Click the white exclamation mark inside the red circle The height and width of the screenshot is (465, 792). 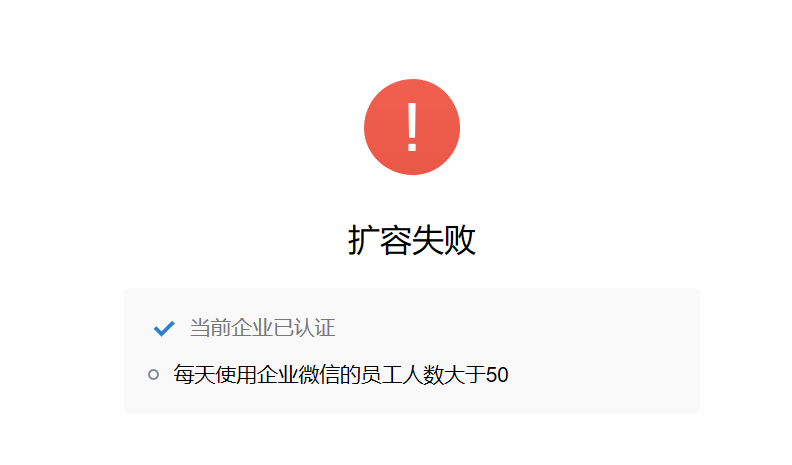412,127
